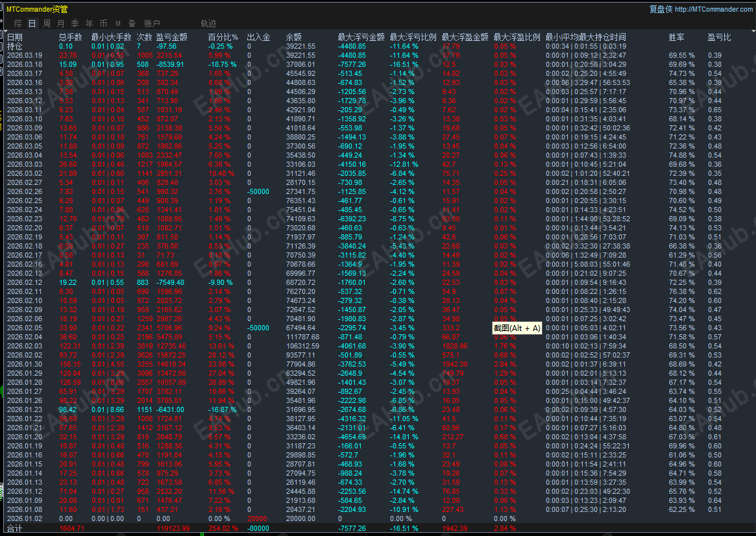
Task: Select the 备 notes icon
Action: point(132,23)
